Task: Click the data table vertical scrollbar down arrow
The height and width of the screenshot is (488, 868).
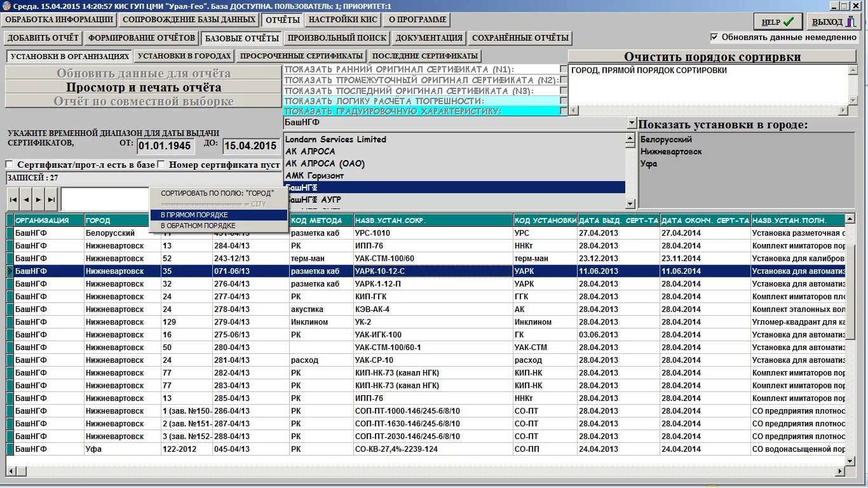Action: tap(851, 460)
